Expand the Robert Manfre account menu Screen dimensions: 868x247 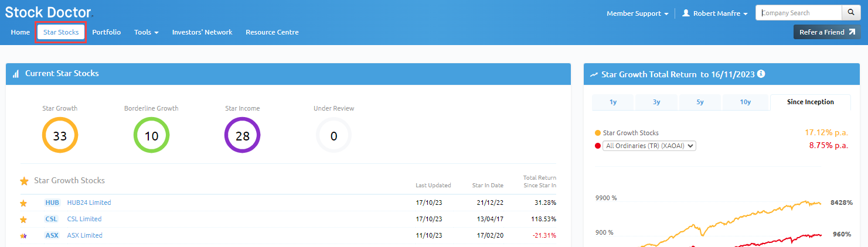coord(715,13)
